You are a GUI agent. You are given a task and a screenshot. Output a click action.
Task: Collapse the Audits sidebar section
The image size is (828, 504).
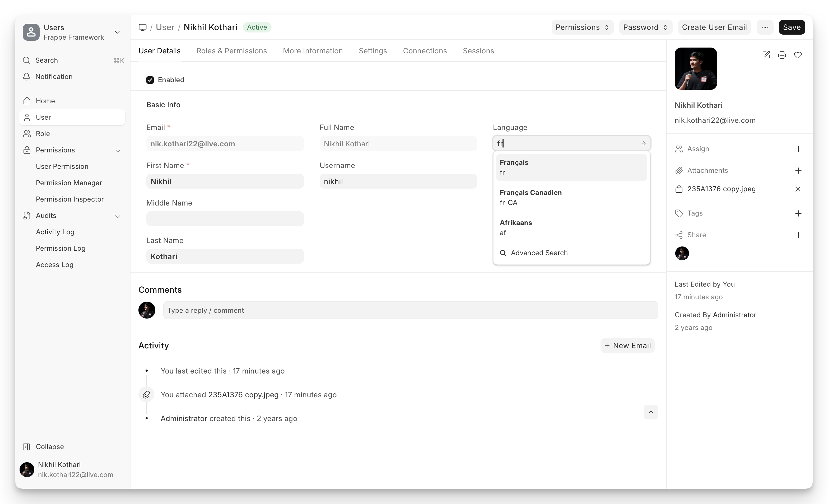pyautogui.click(x=118, y=216)
